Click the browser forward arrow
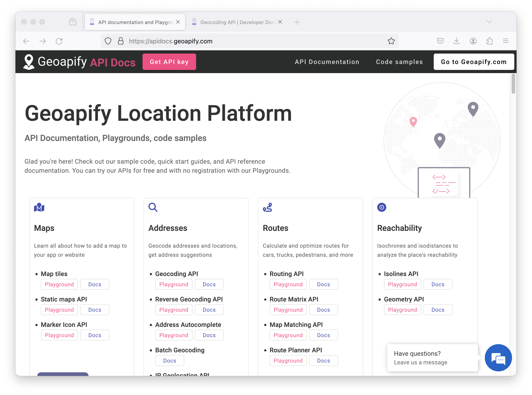 pos(43,41)
